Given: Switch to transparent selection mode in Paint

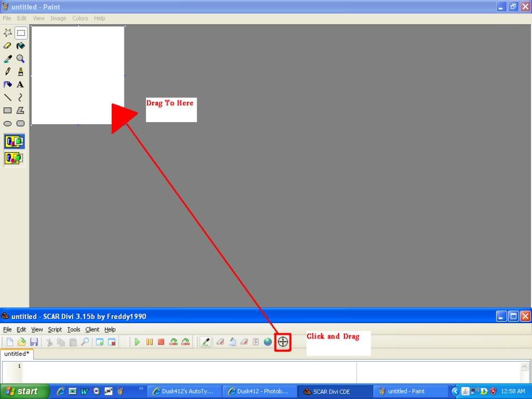Looking at the screenshot, I should [14, 158].
